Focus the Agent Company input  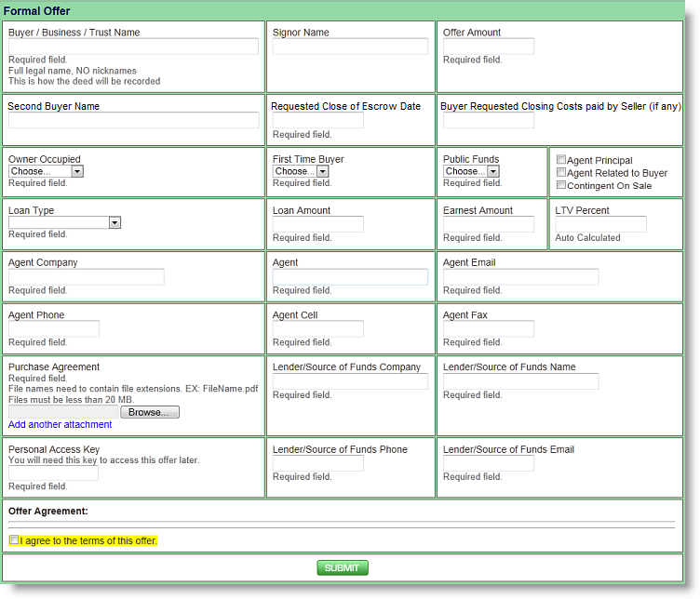pyautogui.click(x=87, y=277)
